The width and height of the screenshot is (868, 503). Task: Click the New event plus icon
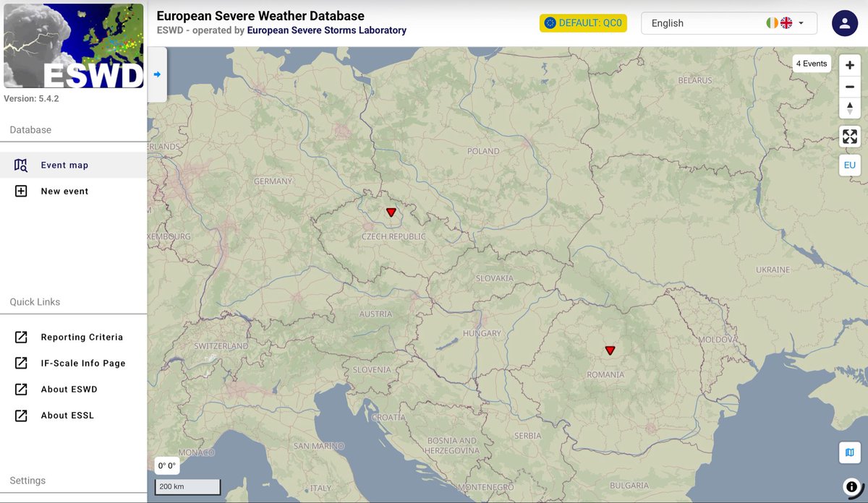coord(21,191)
